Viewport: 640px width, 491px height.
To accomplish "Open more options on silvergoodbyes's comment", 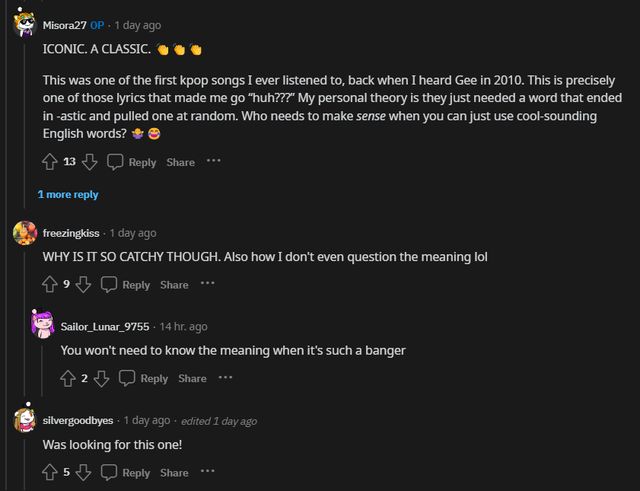I will point(207,472).
